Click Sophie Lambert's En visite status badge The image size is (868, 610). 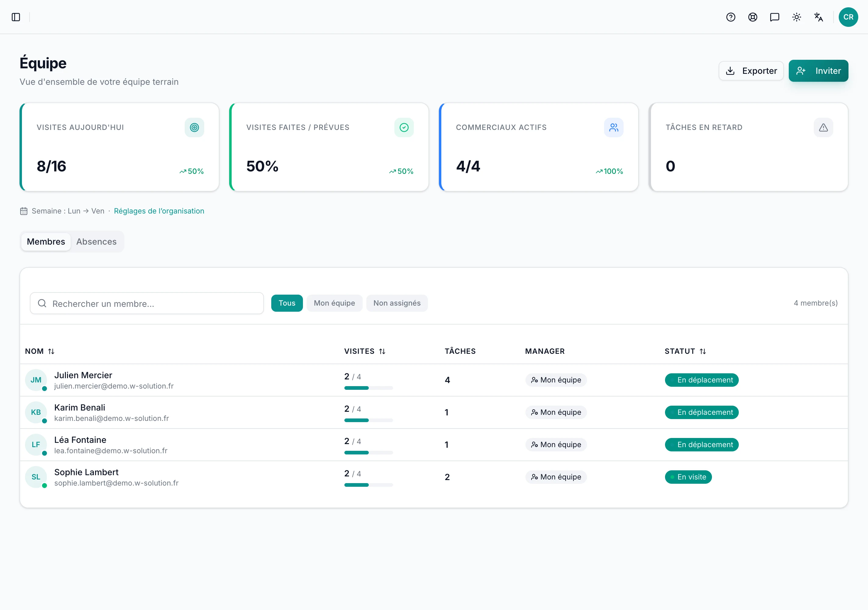(688, 477)
